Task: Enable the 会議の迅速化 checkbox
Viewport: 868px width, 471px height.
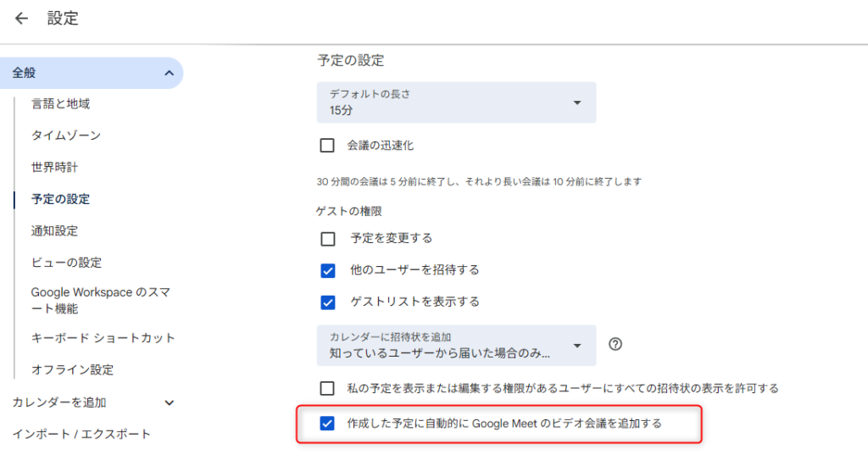Action: coord(327,146)
